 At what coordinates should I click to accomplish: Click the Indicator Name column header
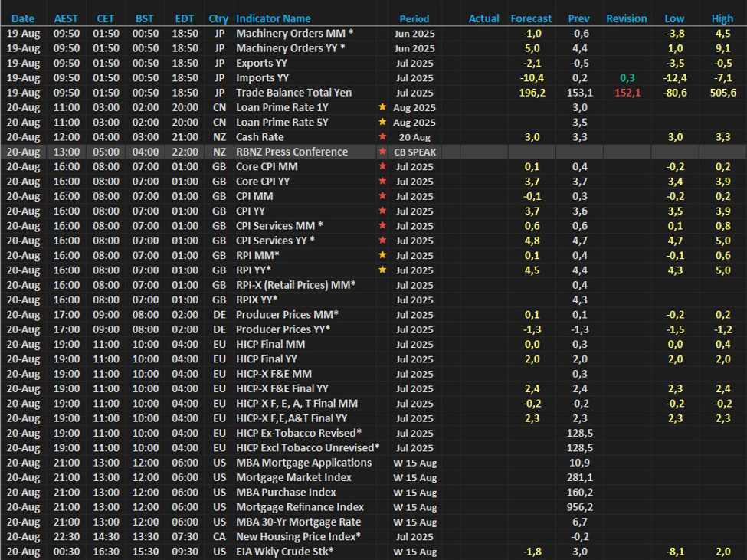pos(280,18)
